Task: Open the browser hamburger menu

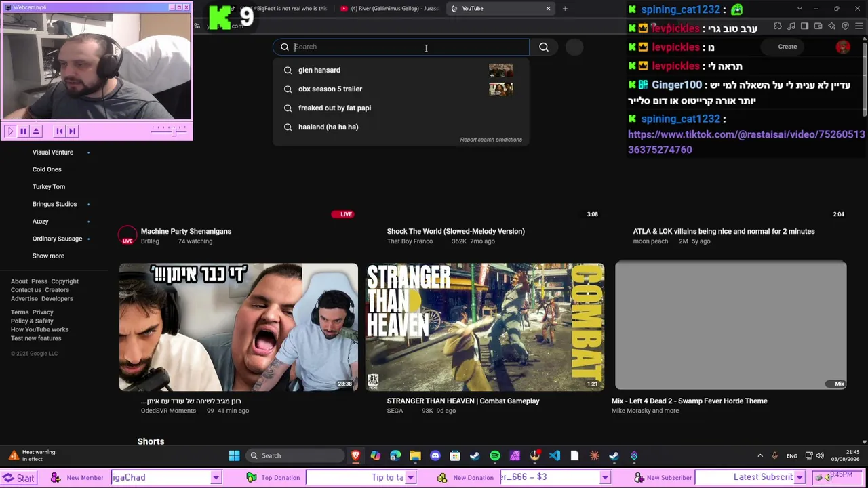Action: tap(859, 26)
